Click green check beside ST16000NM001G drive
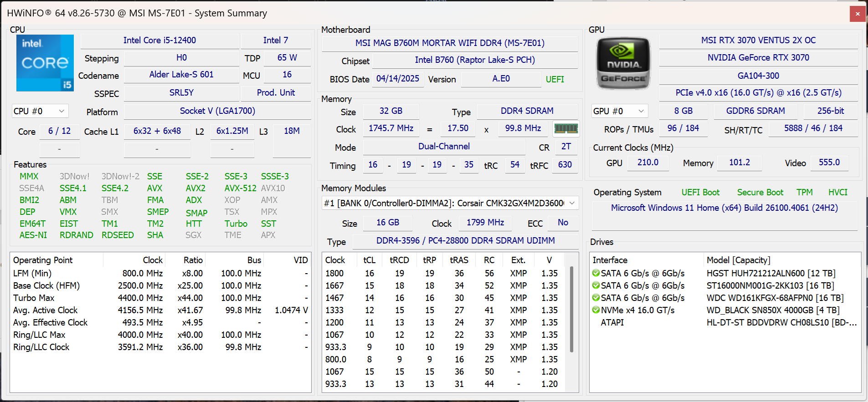868x402 pixels. click(x=596, y=285)
